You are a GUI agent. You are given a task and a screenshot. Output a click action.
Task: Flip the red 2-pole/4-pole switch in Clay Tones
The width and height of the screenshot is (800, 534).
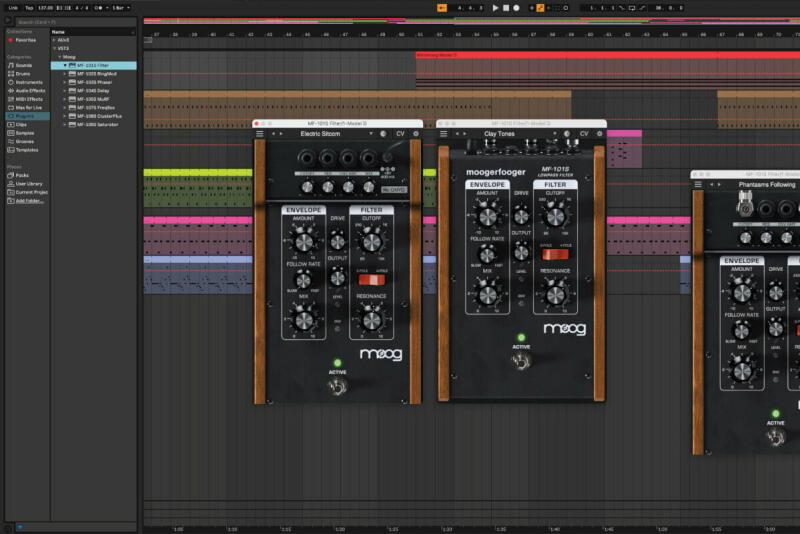click(555, 254)
